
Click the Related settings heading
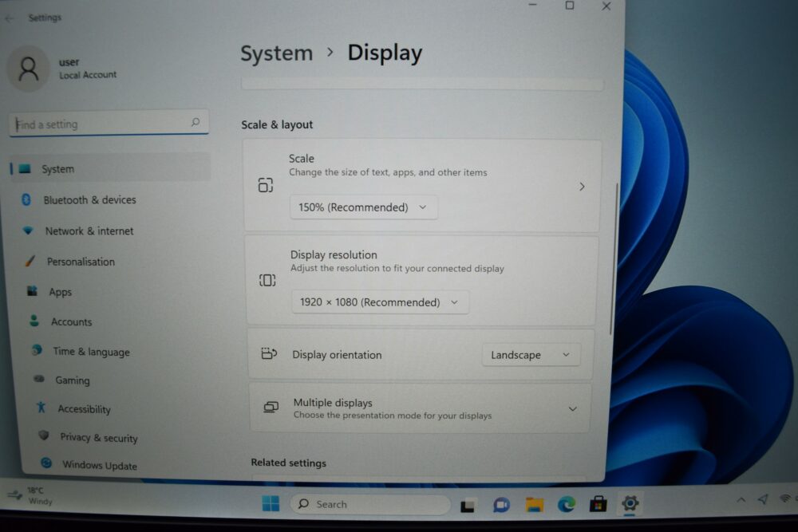289,463
